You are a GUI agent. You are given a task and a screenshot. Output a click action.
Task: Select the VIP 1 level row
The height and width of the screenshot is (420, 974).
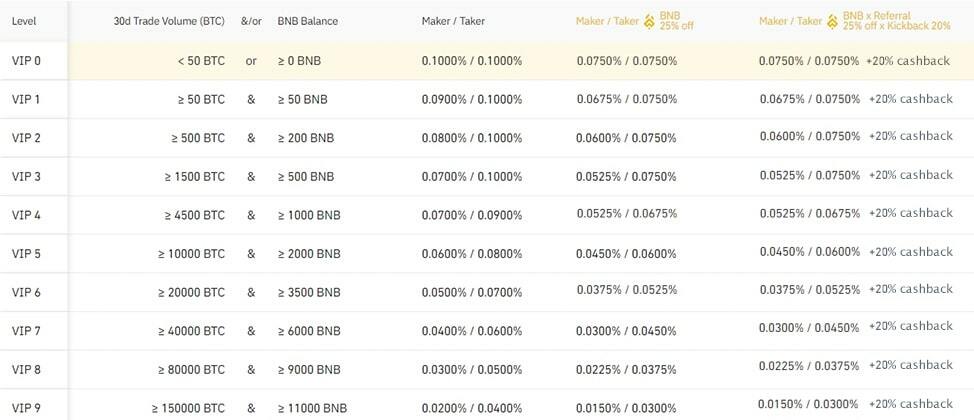pos(26,99)
